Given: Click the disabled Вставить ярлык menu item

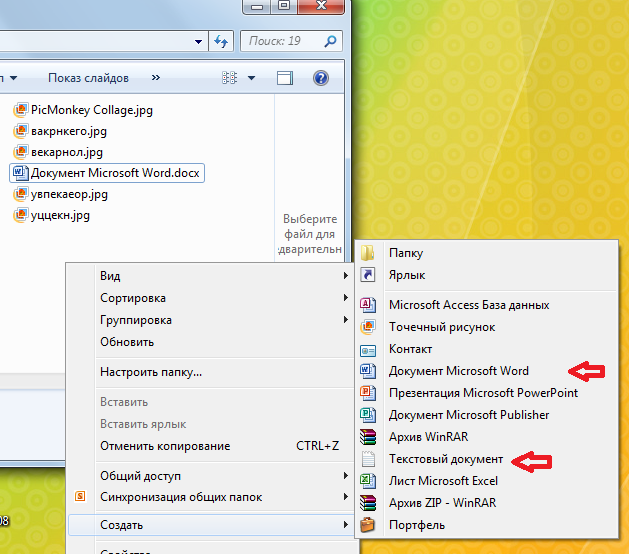Looking at the screenshot, I should pos(211,424).
